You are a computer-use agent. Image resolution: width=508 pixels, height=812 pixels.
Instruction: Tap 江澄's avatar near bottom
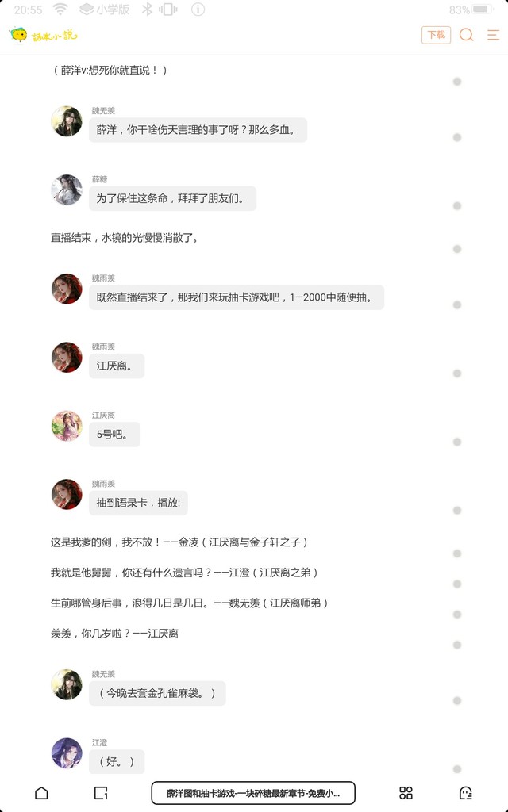point(67,753)
